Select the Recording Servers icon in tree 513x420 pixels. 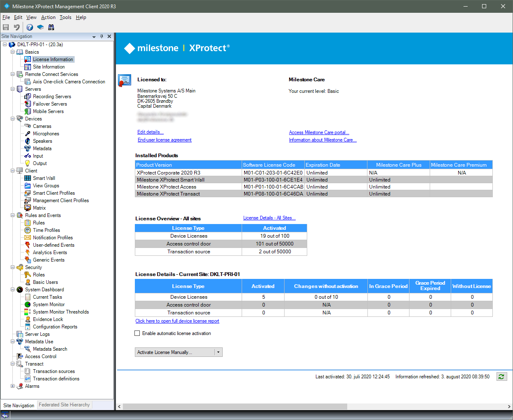(28, 97)
